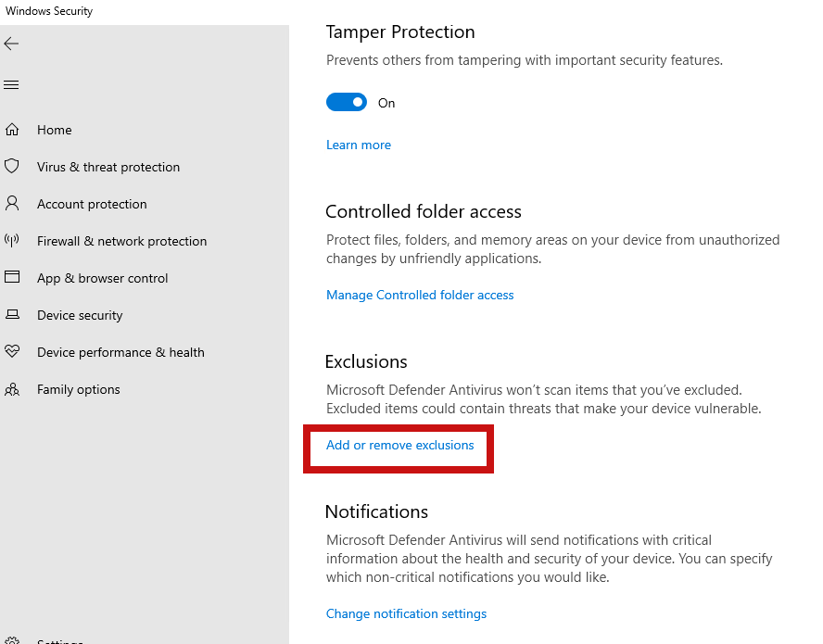Image resolution: width=823 pixels, height=644 pixels.
Task: Click the Virus & threat protection shield icon
Action: tap(12, 167)
